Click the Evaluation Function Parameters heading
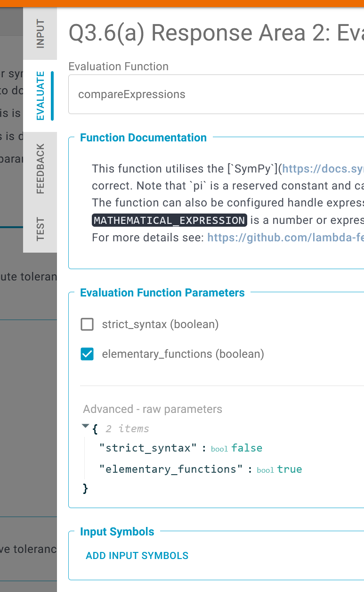Viewport: 364px width, 592px height. (x=162, y=293)
